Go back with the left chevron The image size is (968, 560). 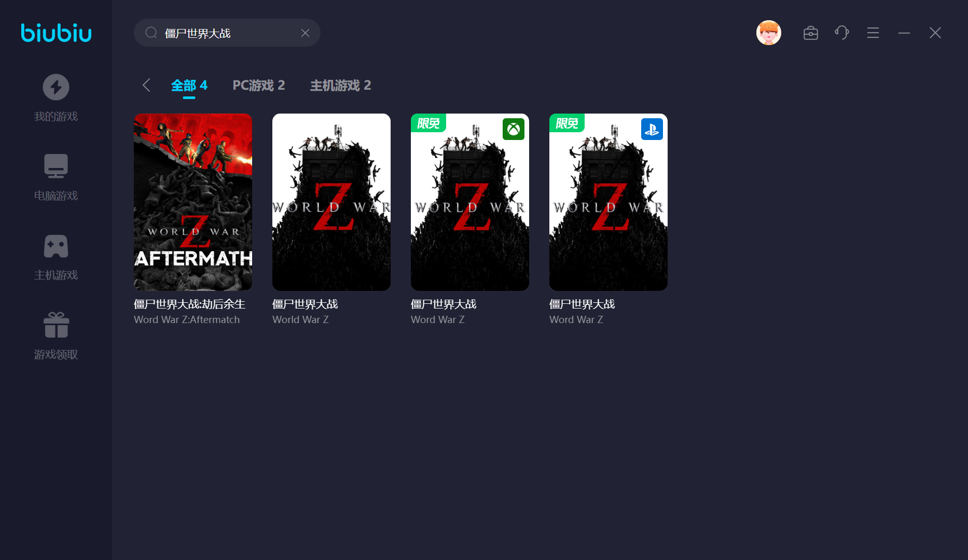[x=146, y=85]
